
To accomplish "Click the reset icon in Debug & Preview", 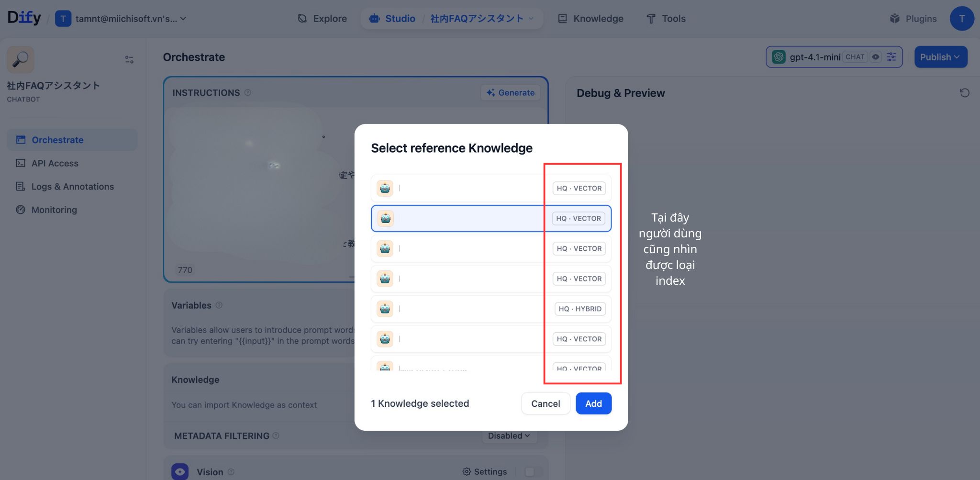I will (x=965, y=92).
